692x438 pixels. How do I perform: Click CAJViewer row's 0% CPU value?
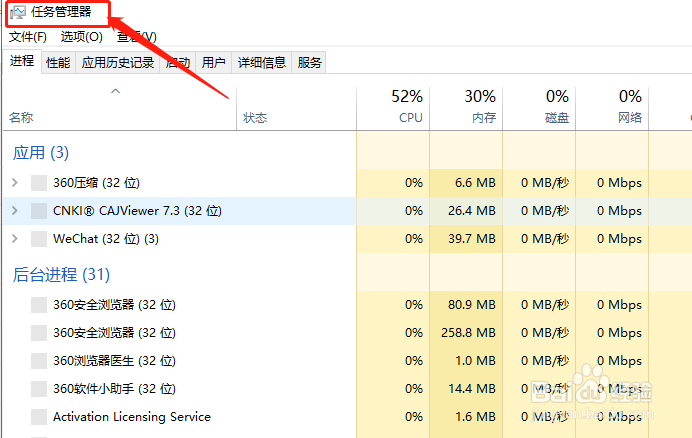(414, 211)
